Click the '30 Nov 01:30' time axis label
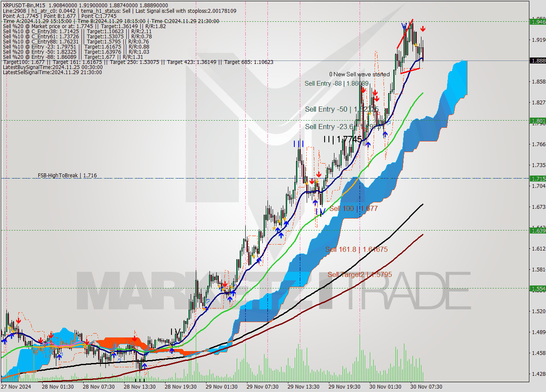This screenshot has height=392, width=546. [385, 386]
